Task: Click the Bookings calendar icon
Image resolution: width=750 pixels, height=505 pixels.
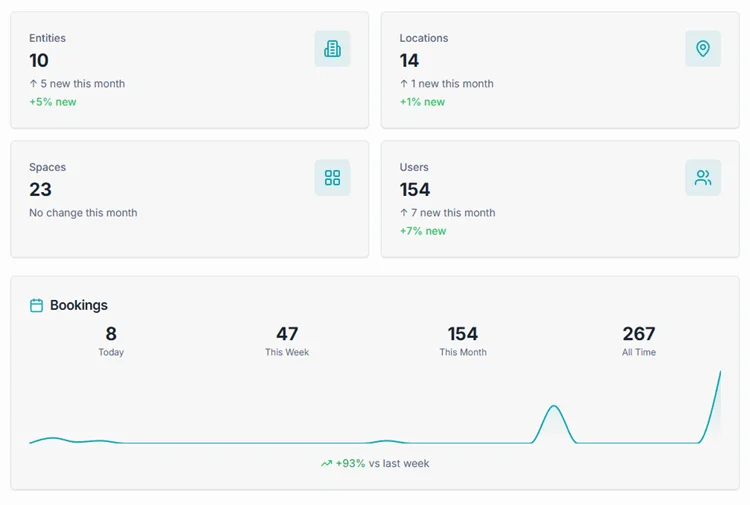Action: tap(37, 306)
